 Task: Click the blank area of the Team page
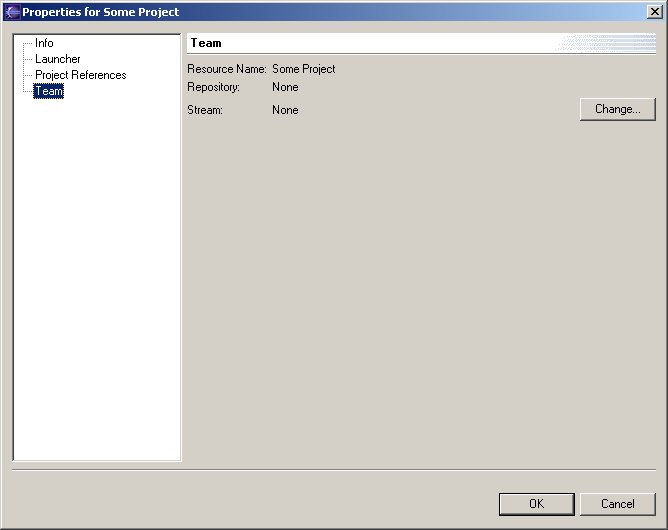pyautogui.click(x=420, y=300)
